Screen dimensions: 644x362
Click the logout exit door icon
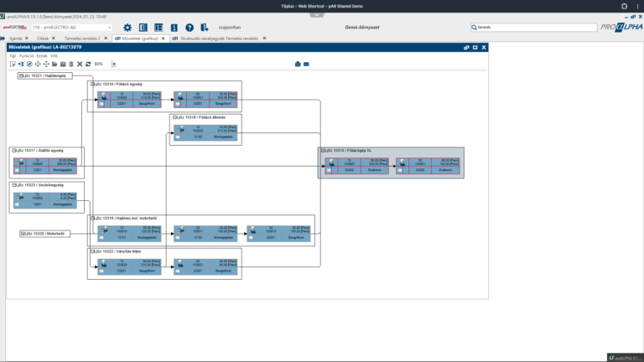[205, 28]
